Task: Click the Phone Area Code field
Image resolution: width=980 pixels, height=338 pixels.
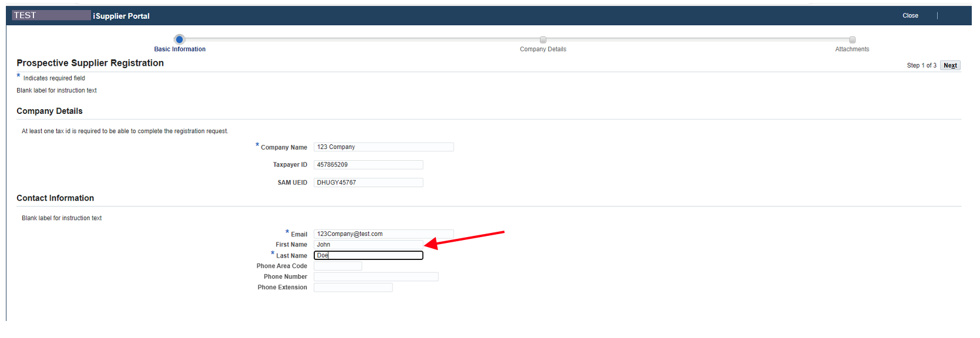Action: pyautogui.click(x=338, y=266)
